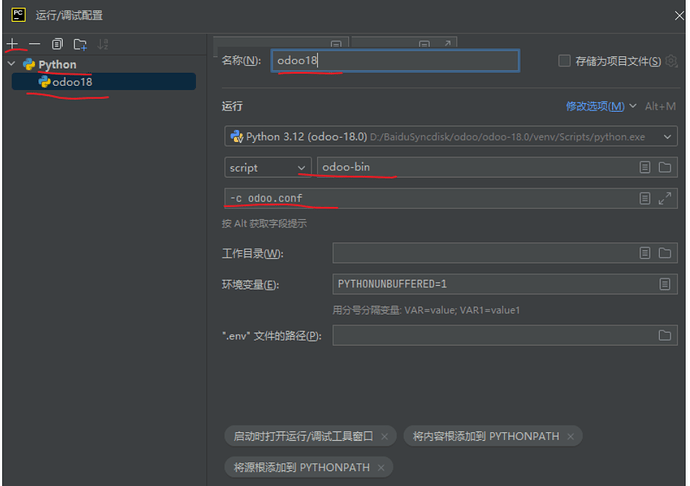Click the name field containing odoo18
The width and height of the screenshot is (690, 486).
tap(395, 60)
